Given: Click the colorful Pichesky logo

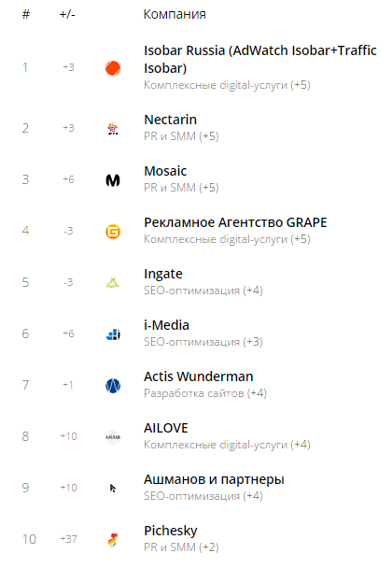Looking at the screenshot, I should pyautogui.click(x=113, y=540).
